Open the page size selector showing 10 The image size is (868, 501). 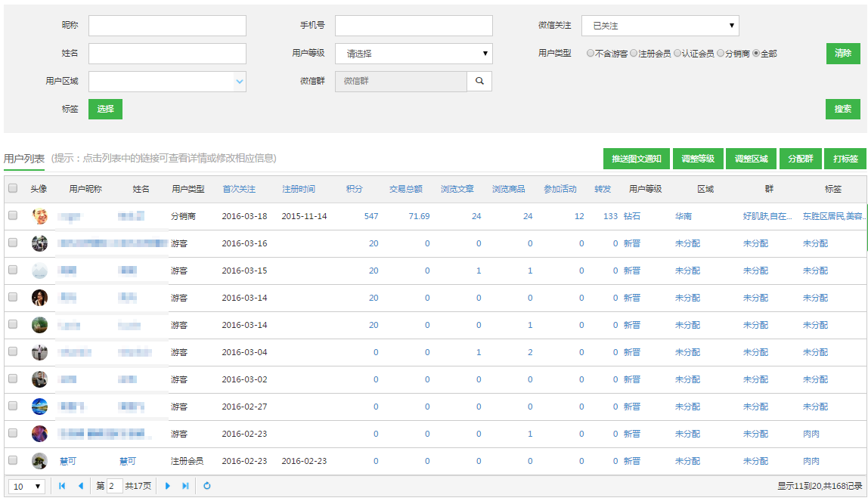tap(26, 486)
